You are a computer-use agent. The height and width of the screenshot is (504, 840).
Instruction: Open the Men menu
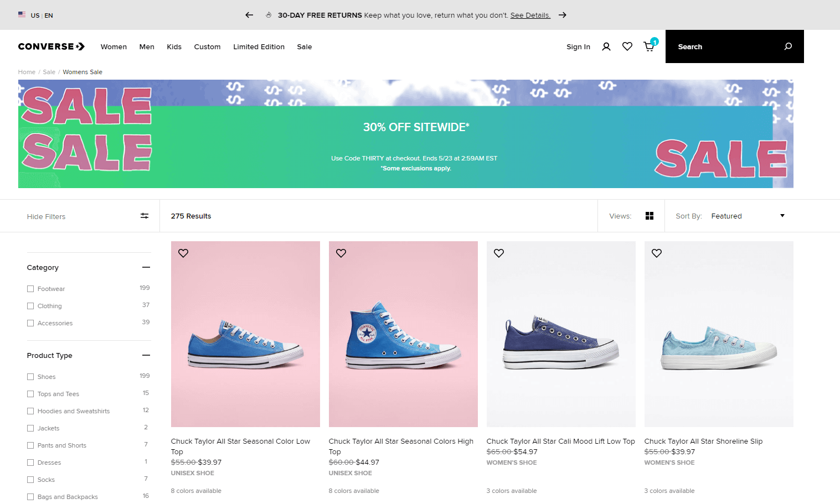[x=147, y=47]
